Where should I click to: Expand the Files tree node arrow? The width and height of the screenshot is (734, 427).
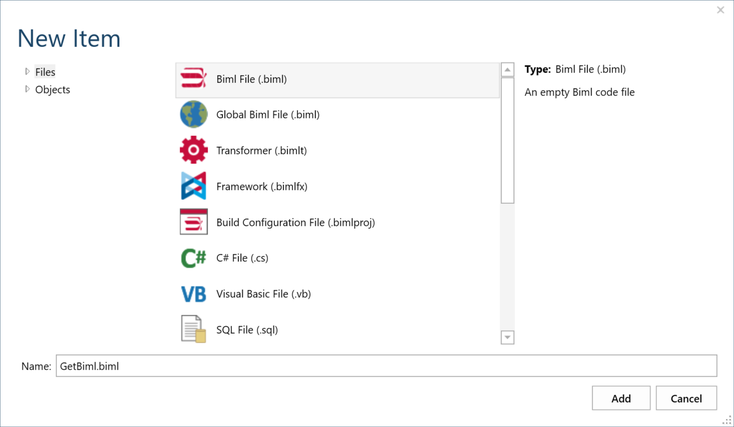pyautogui.click(x=27, y=72)
